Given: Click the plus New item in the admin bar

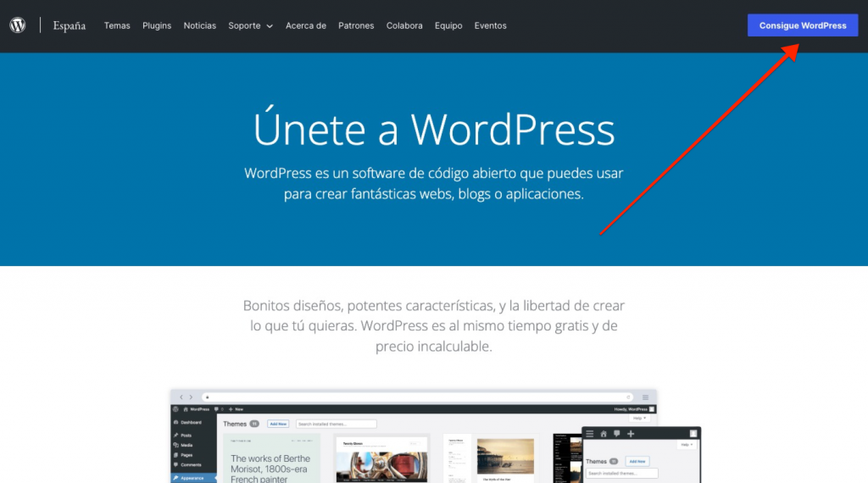Looking at the screenshot, I should tap(236, 409).
